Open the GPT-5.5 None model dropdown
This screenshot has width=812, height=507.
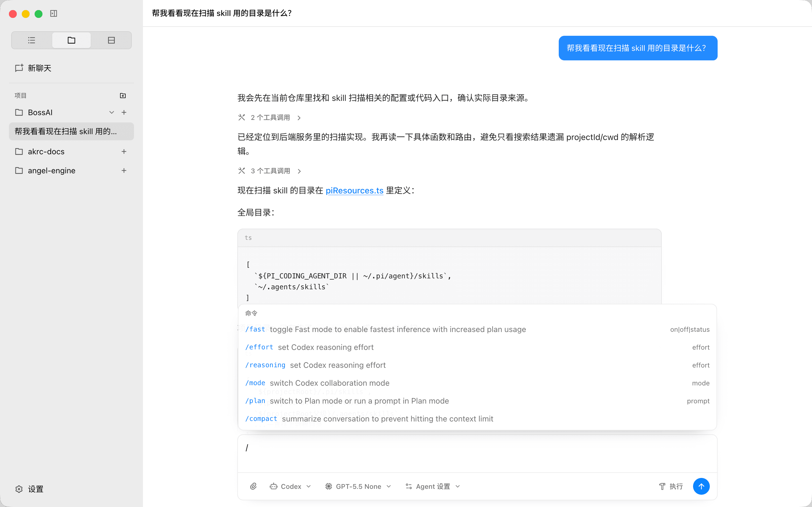(x=358, y=486)
